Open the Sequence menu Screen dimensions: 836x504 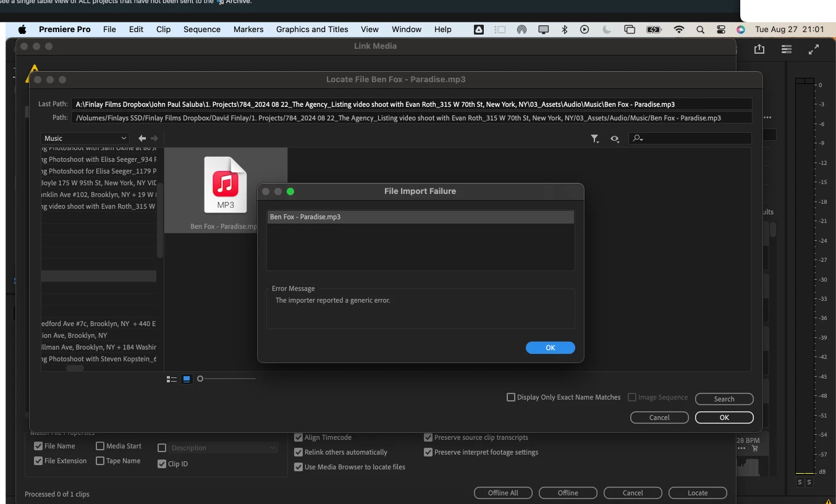[x=202, y=29]
